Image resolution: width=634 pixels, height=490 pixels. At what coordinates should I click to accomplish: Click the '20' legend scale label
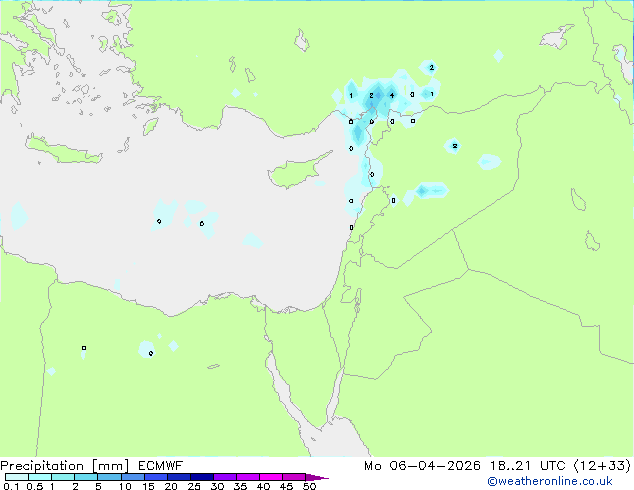(x=171, y=486)
